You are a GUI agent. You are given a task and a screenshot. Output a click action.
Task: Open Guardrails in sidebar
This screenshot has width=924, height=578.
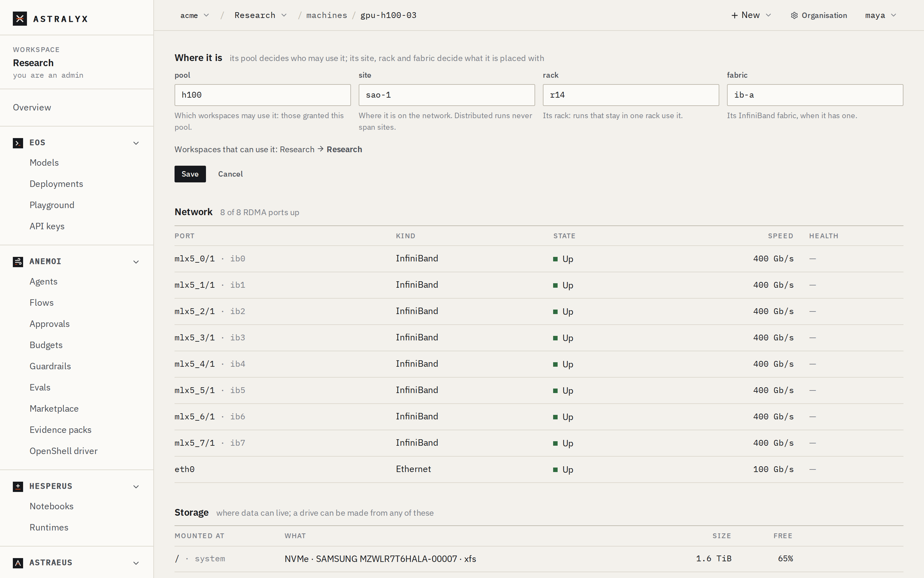[x=50, y=366]
